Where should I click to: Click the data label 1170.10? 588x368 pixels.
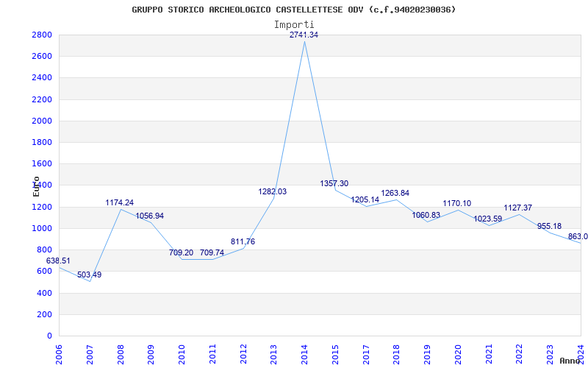457,204
